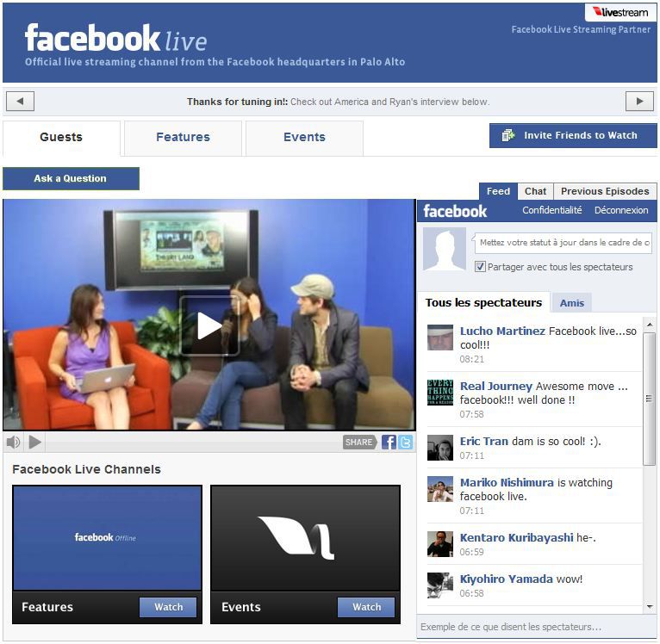
Task: Click the SHARE tag button
Action: [x=359, y=442]
